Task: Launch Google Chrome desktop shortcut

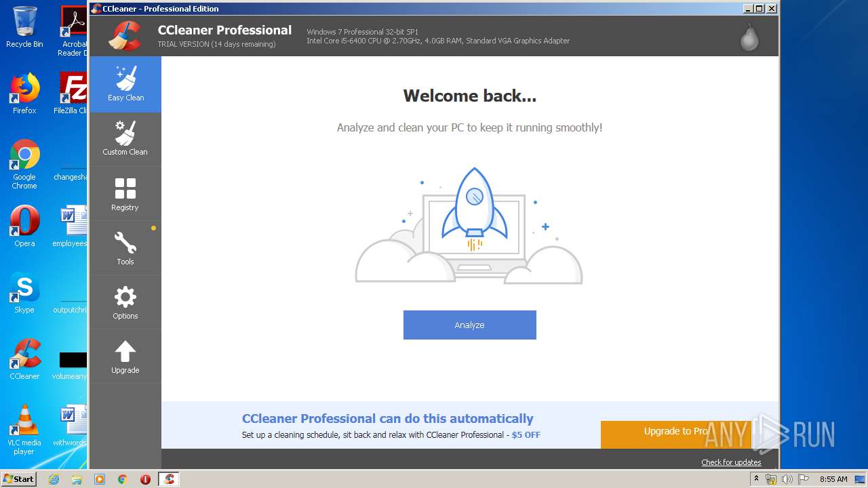Action: click(x=24, y=164)
